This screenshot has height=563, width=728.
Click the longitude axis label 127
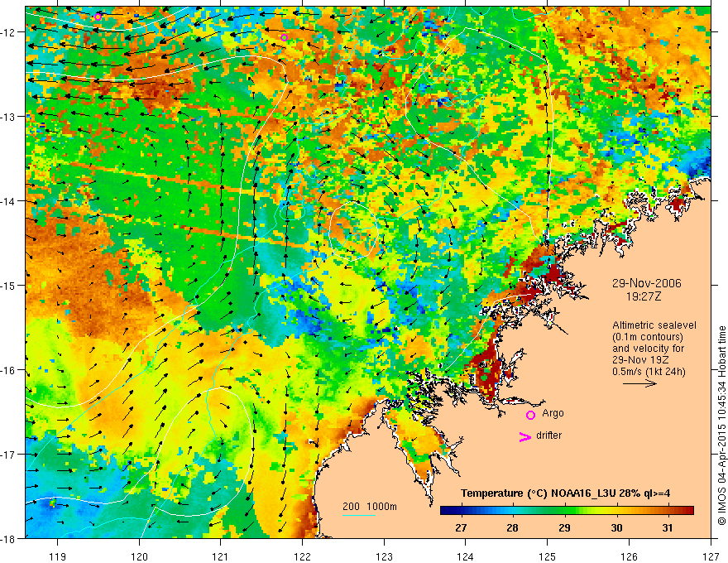[x=711, y=556]
